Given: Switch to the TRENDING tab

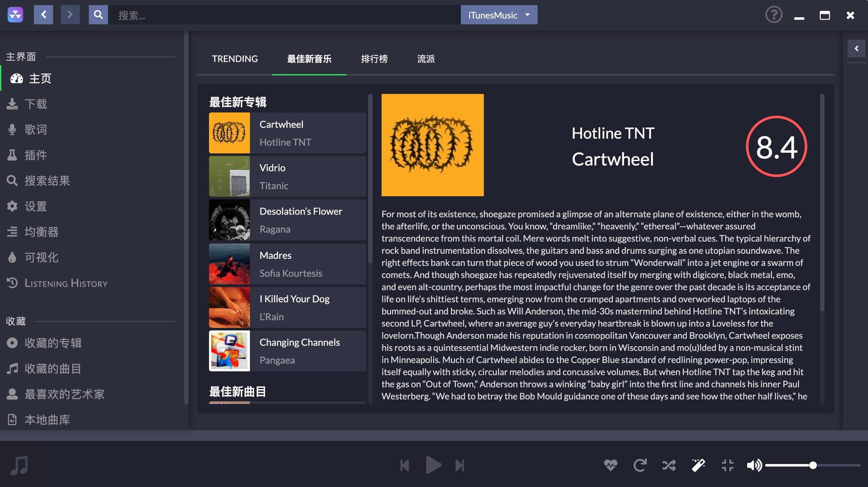Looking at the screenshot, I should tap(235, 59).
